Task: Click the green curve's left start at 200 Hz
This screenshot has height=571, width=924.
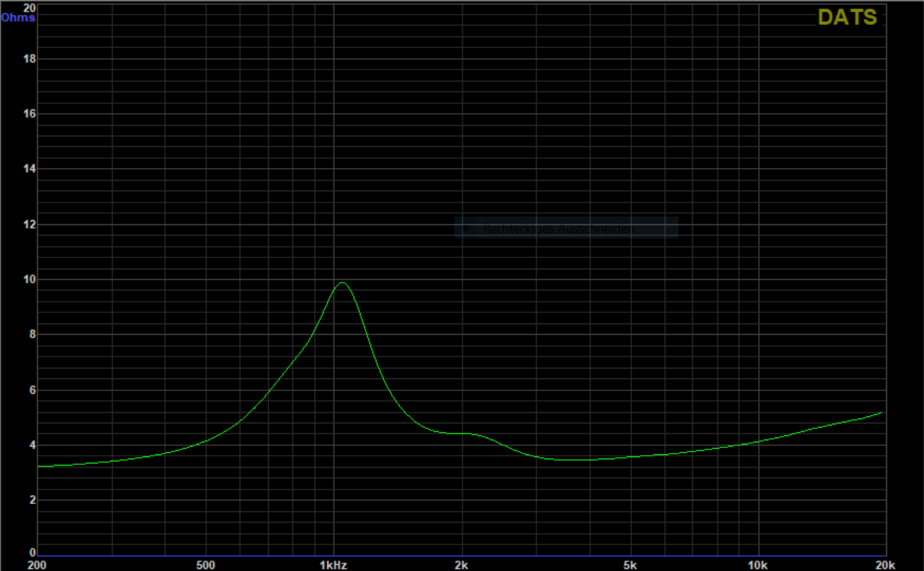Action: (39, 466)
